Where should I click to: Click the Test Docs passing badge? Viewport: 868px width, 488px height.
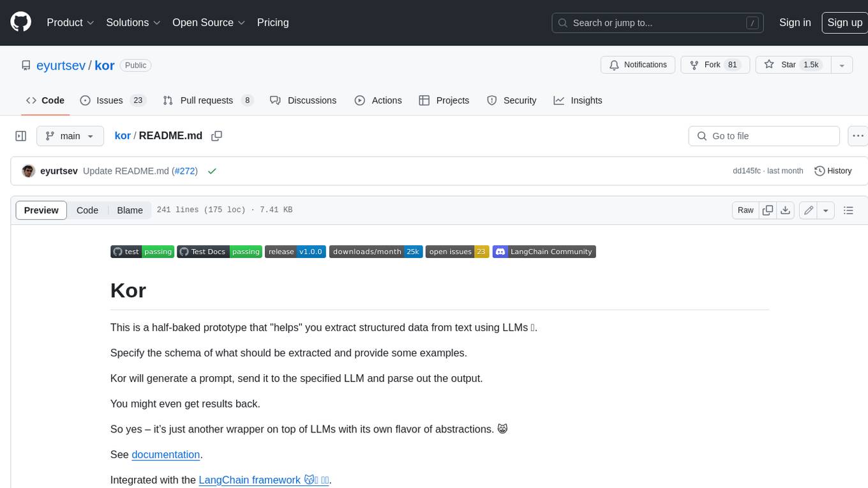click(x=219, y=252)
